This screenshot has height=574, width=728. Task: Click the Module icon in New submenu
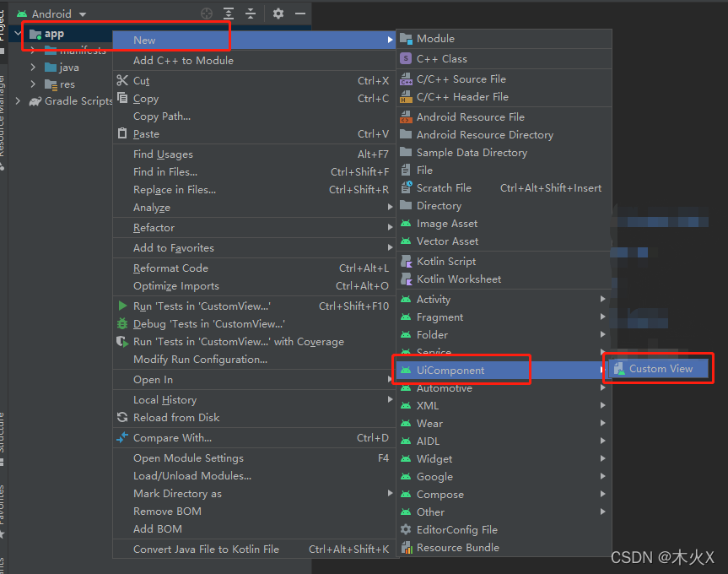tap(407, 39)
